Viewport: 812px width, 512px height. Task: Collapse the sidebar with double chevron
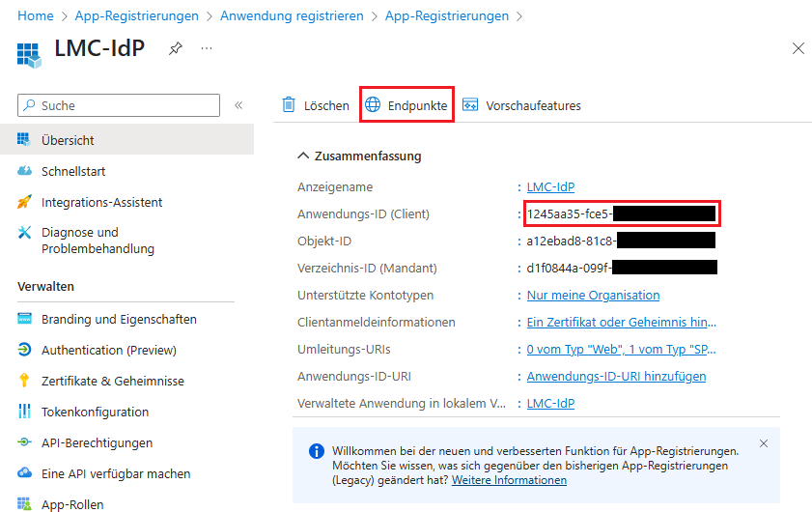pos(238,105)
